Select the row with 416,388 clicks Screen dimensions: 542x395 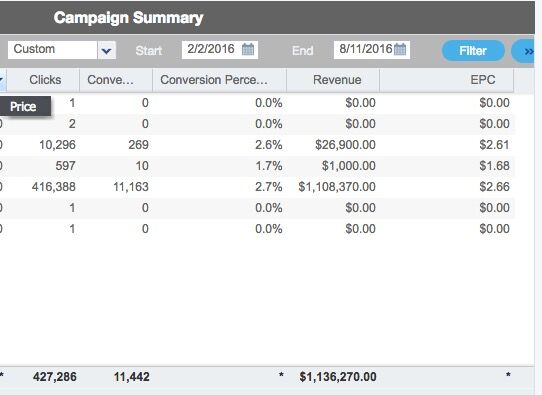pyautogui.click(x=257, y=187)
